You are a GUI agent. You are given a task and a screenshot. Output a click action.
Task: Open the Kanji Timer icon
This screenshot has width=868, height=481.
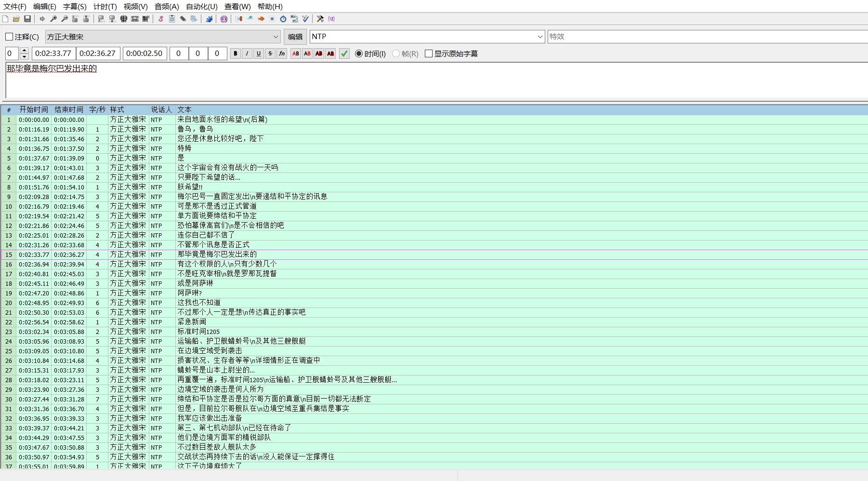click(294, 19)
